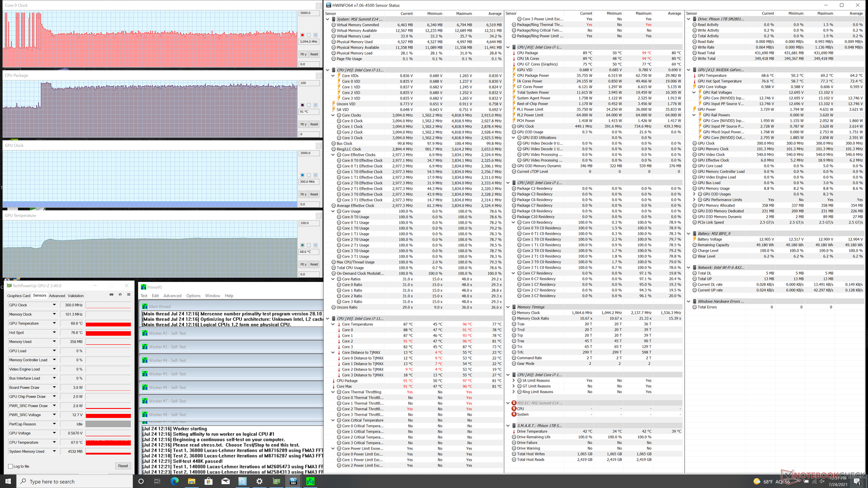Collapse Core Clocks tree node
868x488 pixels.
333,115
